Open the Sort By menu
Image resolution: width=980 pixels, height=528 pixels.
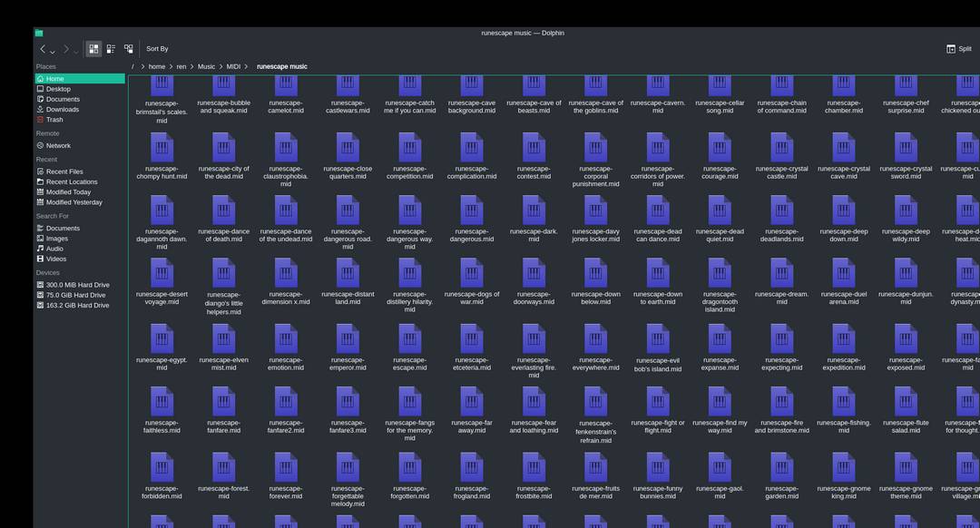[157, 49]
